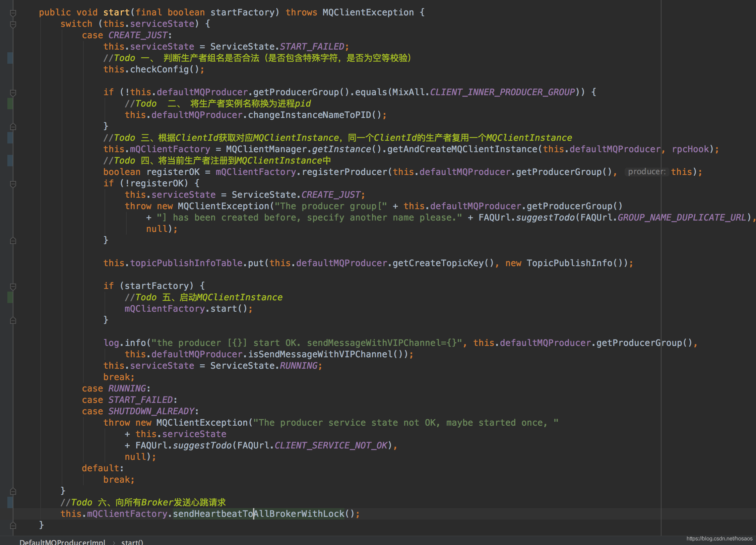The image size is (756, 545).
Task: Click gutter change marker beside getAndCreateMQClientInstance comment
Action: pyautogui.click(x=10, y=138)
